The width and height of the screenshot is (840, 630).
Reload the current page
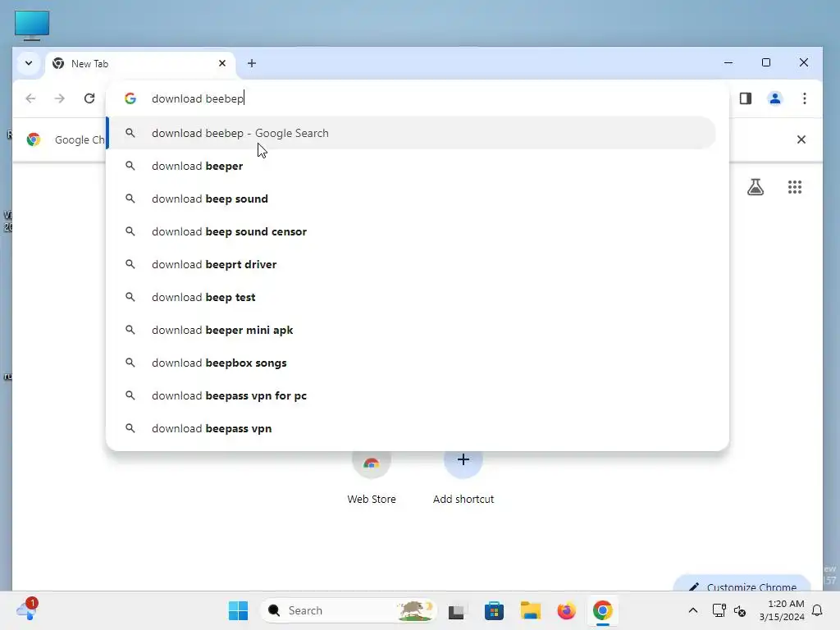point(89,98)
